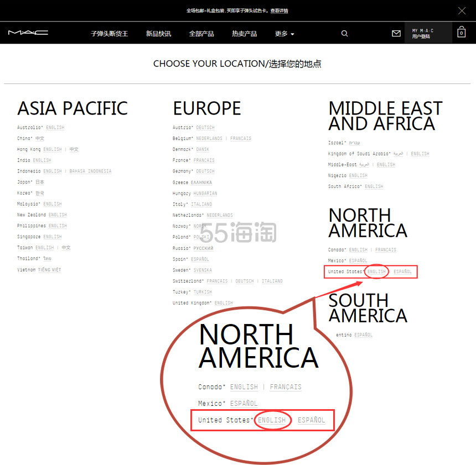Select Sweden SVENSKA link
This screenshot has width=476, height=465.
tap(203, 270)
